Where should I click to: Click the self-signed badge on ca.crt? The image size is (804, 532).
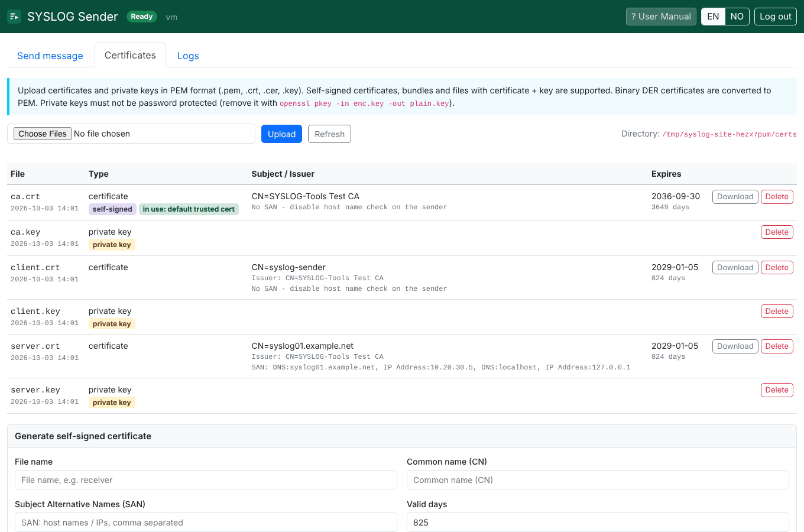[x=112, y=209]
